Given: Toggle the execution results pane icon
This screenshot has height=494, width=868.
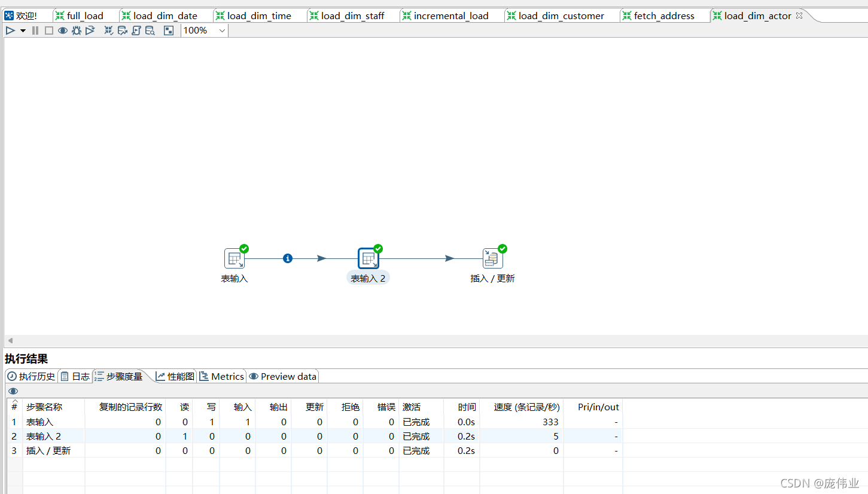Looking at the screenshot, I should pos(169,31).
